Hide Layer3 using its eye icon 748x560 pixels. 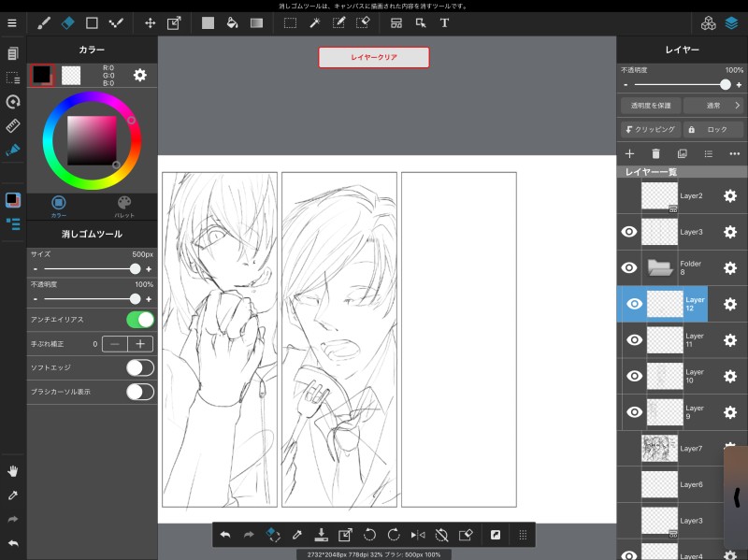coord(629,232)
